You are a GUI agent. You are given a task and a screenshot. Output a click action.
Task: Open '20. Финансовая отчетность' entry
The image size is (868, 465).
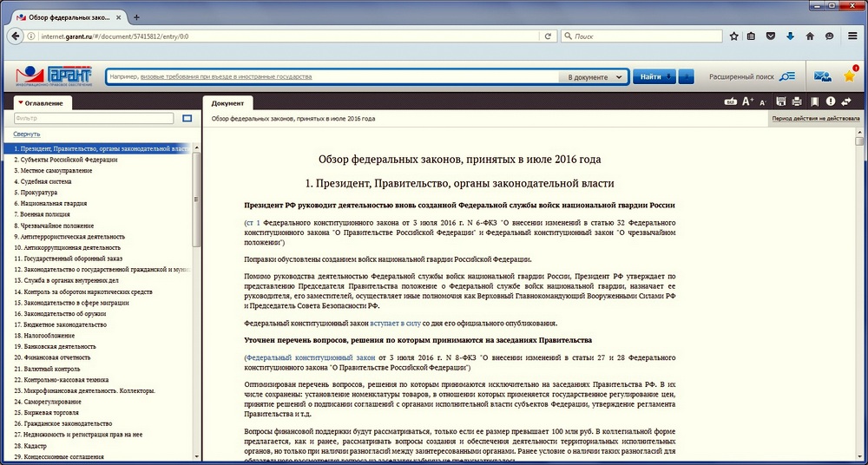(52, 357)
